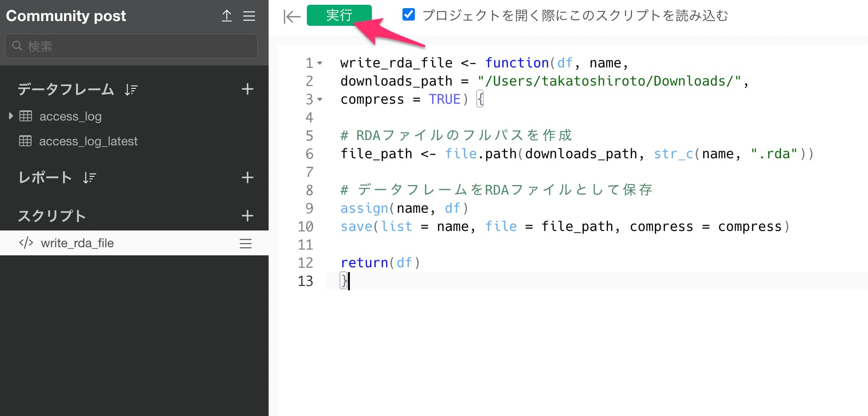Collapse the sidebar with the arrow-to-bar icon
This screenshot has height=416, width=868.
coord(292,17)
